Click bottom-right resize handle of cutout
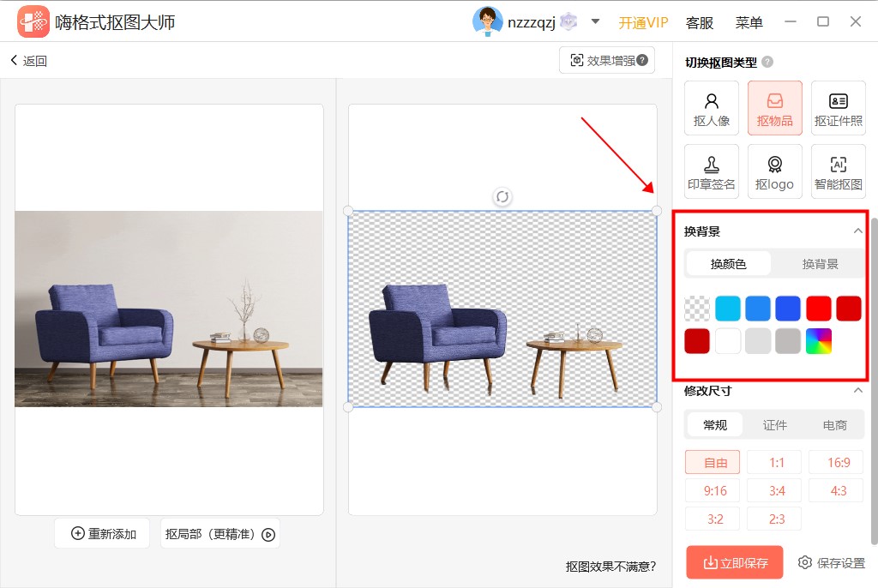The image size is (878, 588). (x=657, y=407)
